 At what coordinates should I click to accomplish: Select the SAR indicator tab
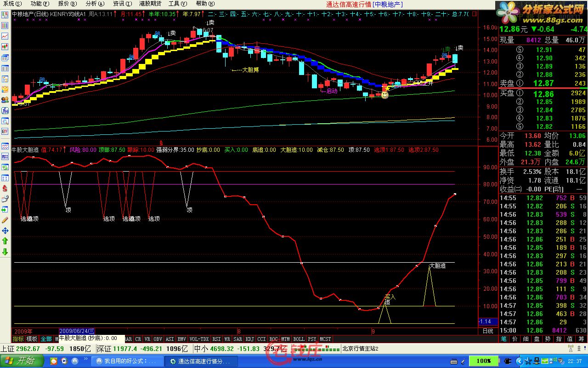(x=238, y=339)
